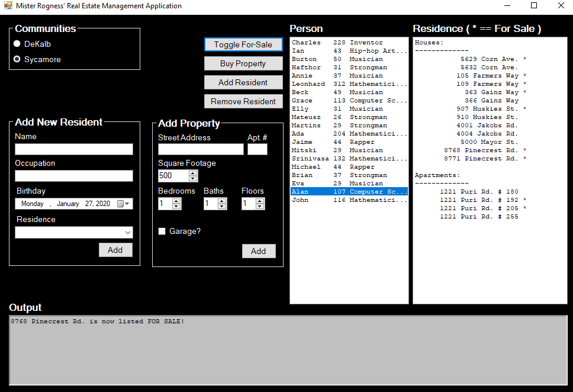Viewport: 573px width, 392px height.
Task: Click the application icon in title bar
Action: [8, 6]
